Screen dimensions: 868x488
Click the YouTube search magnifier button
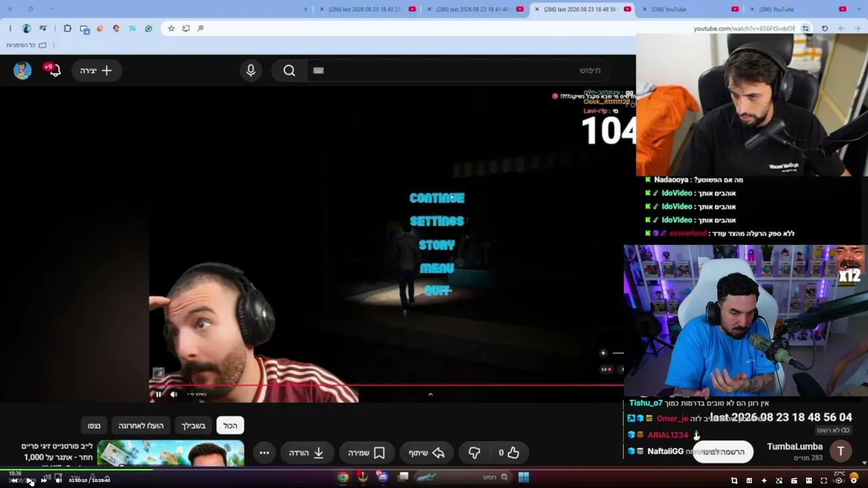coord(290,70)
